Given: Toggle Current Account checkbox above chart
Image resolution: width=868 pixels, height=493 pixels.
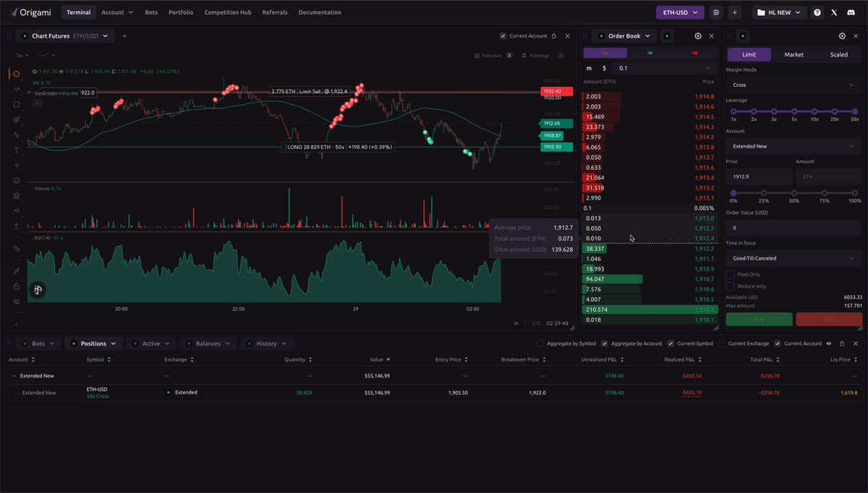Looking at the screenshot, I should tap(503, 36).
